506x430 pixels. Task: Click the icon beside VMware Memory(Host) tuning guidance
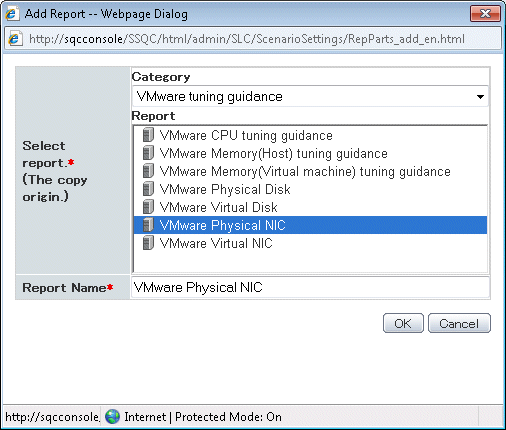pyautogui.click(x=148, y=153)
